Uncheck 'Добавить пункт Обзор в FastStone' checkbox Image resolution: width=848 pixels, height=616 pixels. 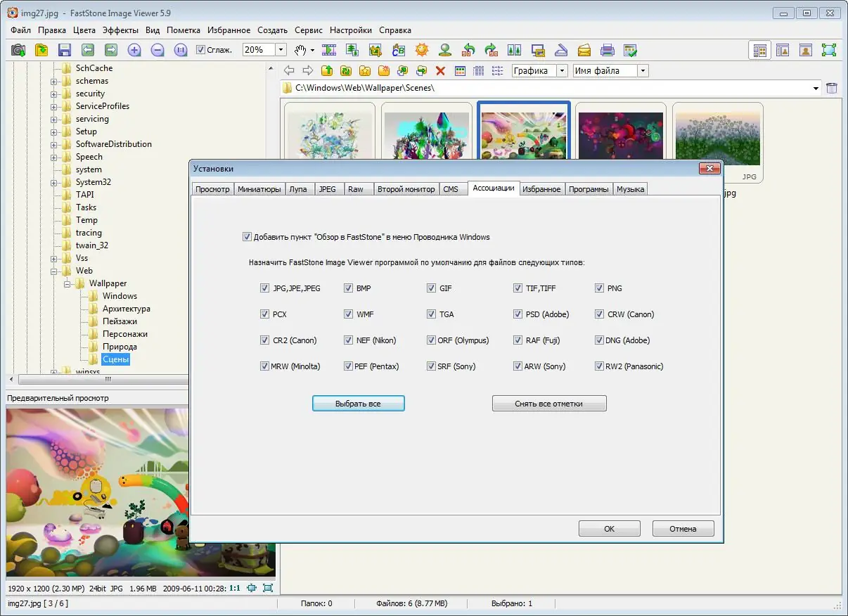[x=247, y=237]
